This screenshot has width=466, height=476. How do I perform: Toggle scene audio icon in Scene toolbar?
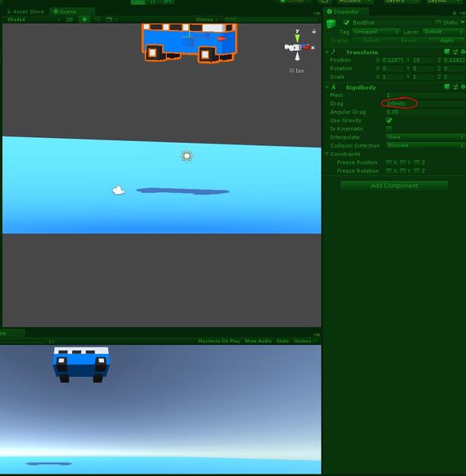(98, 19)
